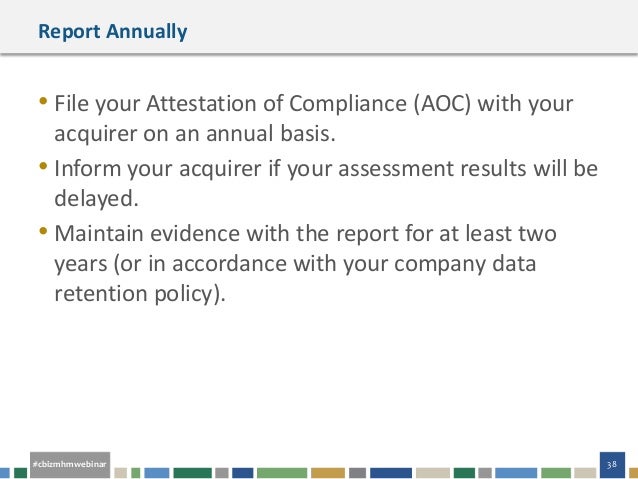638x479 pixels.
Task: Click the 'Report Annually' slide title
Action: (113, 32)
